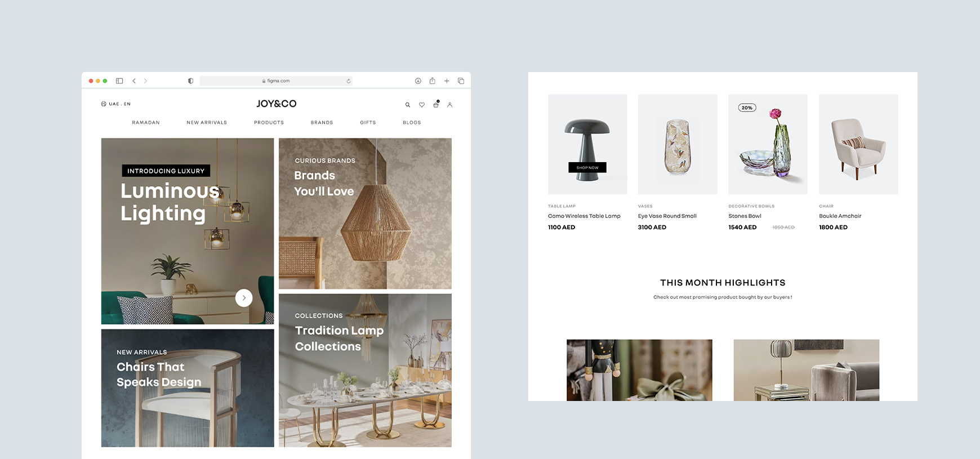Open the shopping cart bag icon
The height and width of the screenshot is (459, 980).
click(436, 104)
